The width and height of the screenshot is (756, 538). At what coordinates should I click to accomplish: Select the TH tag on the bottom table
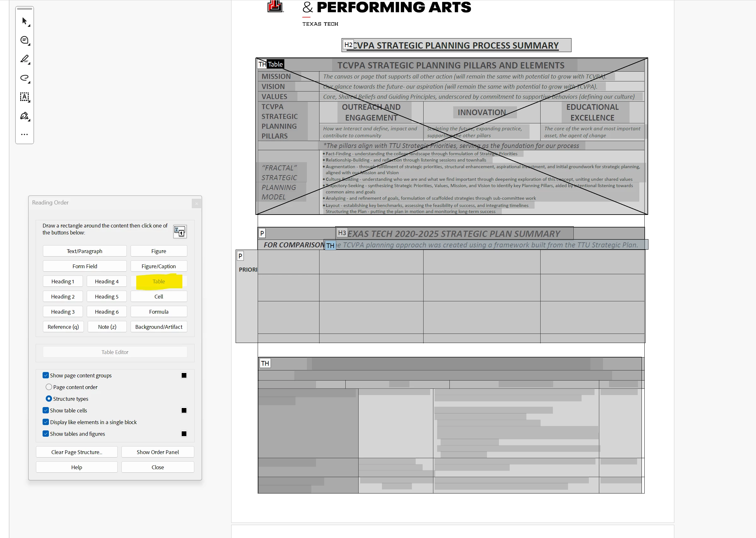[265, 363]
